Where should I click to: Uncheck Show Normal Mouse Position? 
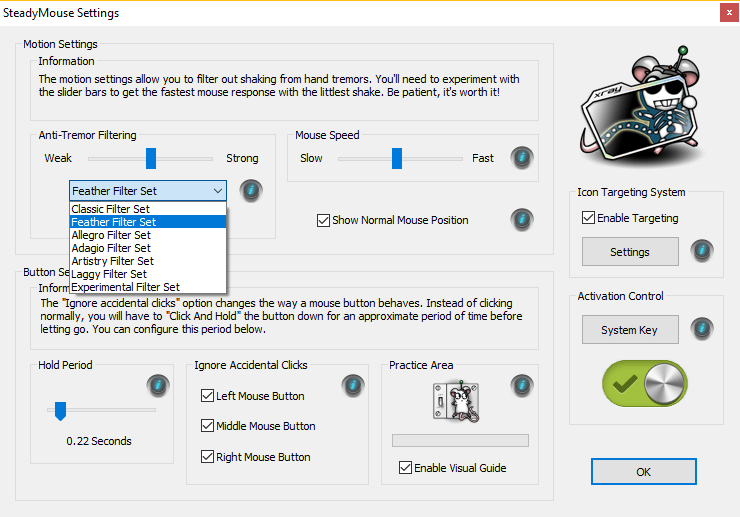(x=323, y=220)
